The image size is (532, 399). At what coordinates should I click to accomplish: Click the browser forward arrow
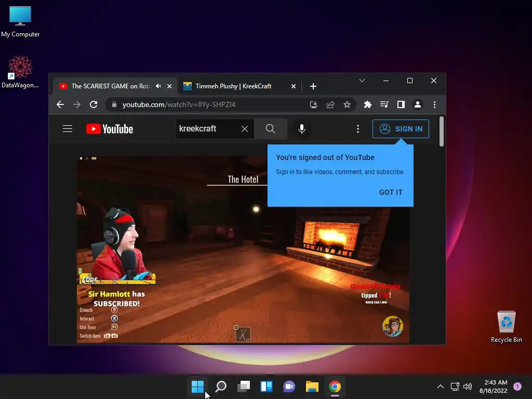[77, 104]
